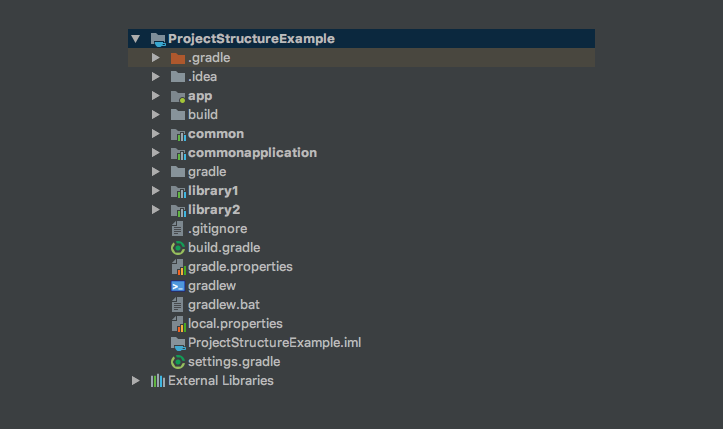
Task: Click the common library module icon
Action: (178, 134)
